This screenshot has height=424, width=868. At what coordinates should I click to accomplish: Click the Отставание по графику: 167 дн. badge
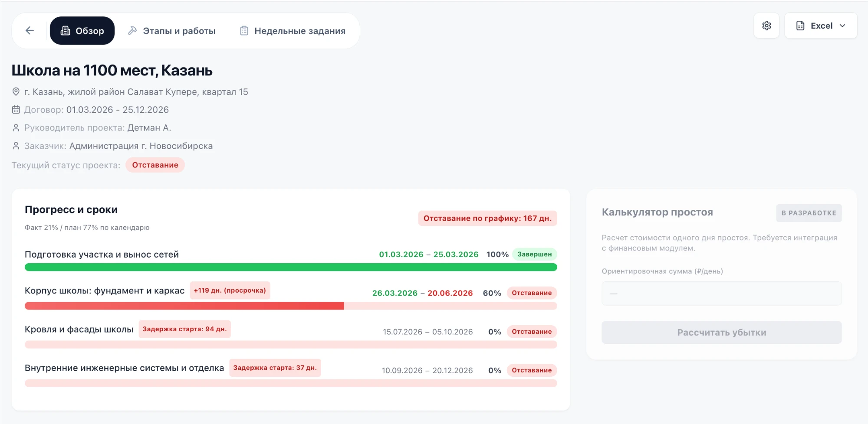coord(487,219)
